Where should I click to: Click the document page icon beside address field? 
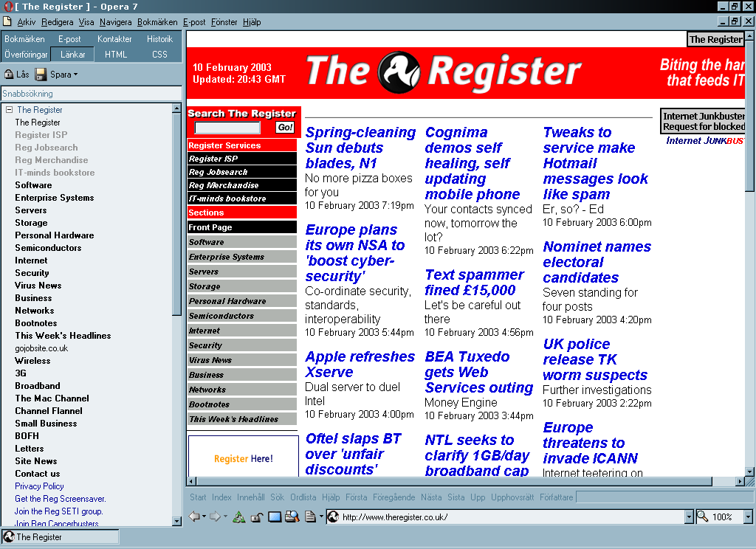(310, 517)
